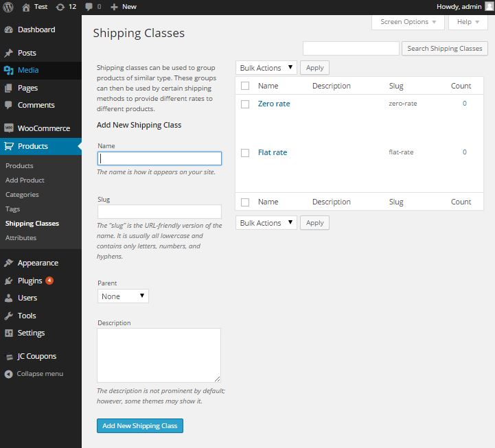
Task: Click the New link in the admin bar
Action: point(129,7)
